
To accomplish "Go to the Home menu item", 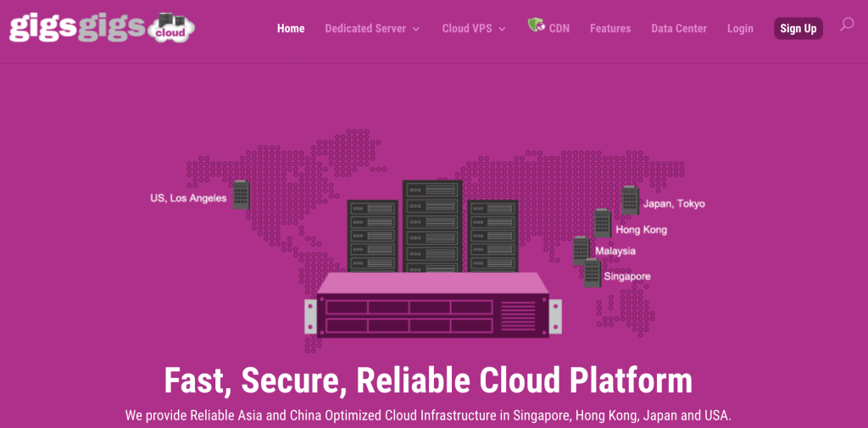I will tap(291, 29).
